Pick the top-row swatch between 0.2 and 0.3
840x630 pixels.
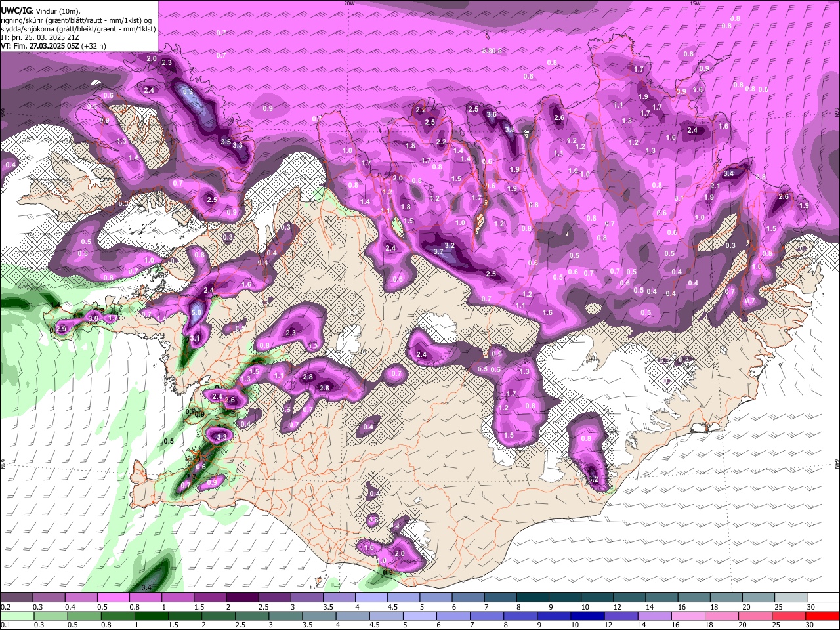[x=16, y=598]
